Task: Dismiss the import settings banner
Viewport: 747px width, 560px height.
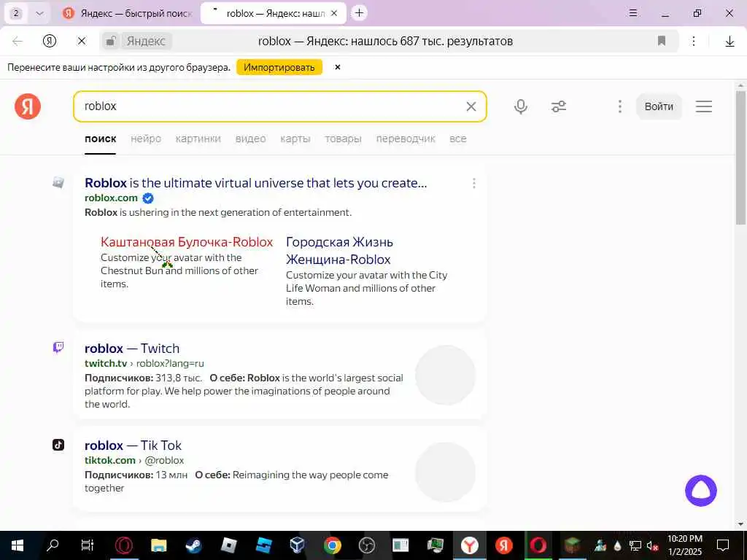Action: (337, 67)
